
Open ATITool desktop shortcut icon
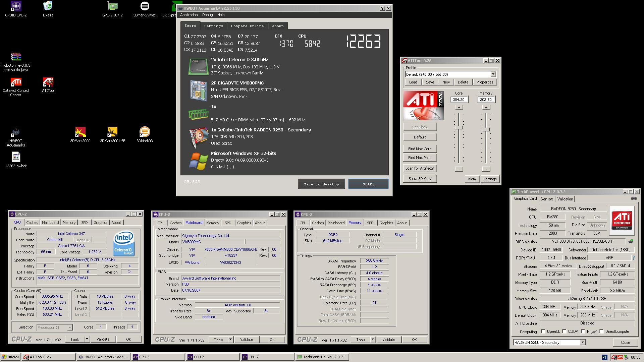(48, 85)
